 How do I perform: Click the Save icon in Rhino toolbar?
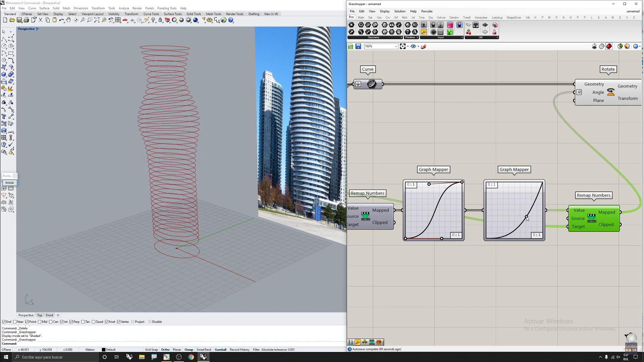pos(19,20)
